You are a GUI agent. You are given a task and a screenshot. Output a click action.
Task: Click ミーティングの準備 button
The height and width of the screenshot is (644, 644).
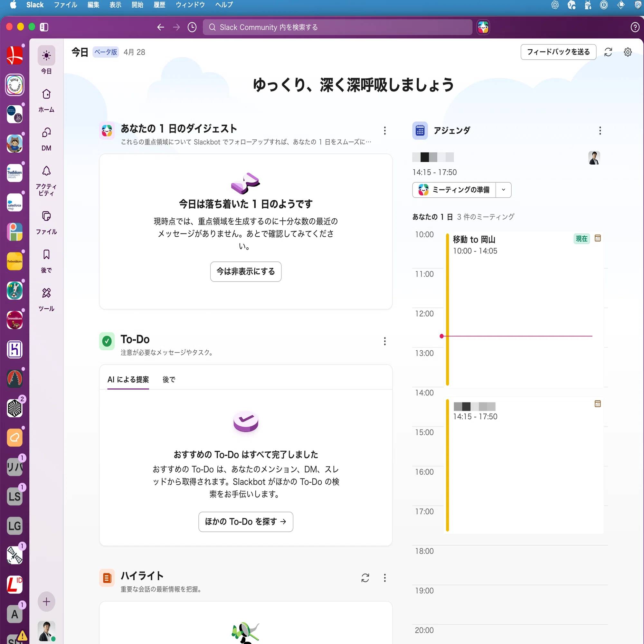pyautogui.click(x=454, y=190)
